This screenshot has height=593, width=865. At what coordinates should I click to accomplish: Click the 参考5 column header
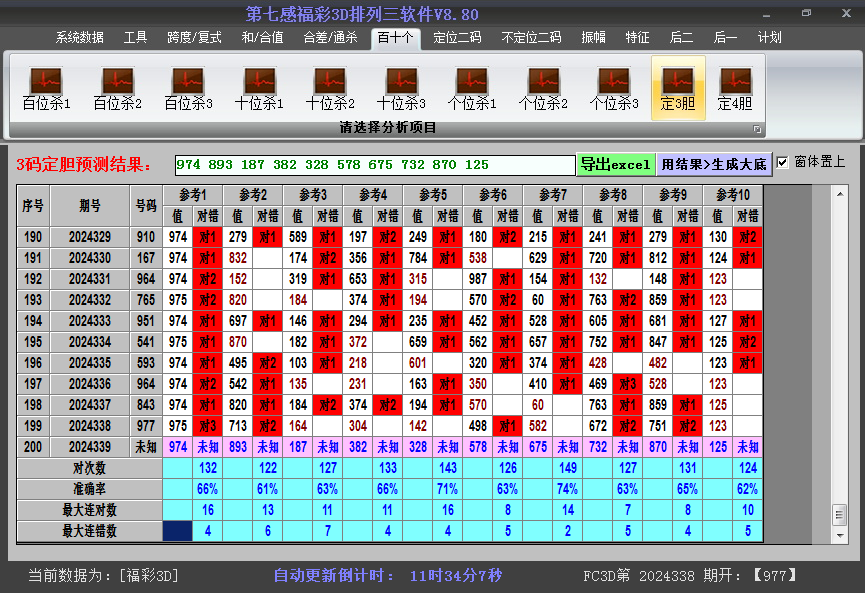433,195
